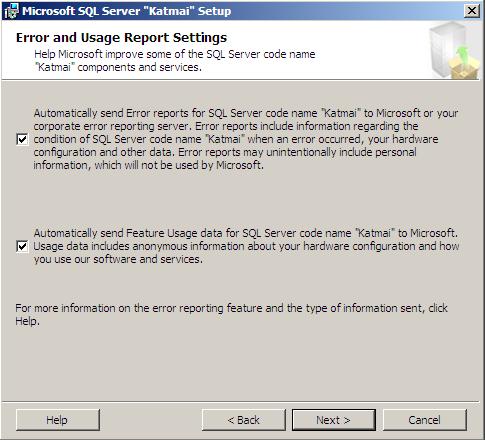Click the 'Microsoft SQL Server Katmai Setup' title text
This screenshot has height=440, width=485.
pyautogui.click(x=127, y=11)
